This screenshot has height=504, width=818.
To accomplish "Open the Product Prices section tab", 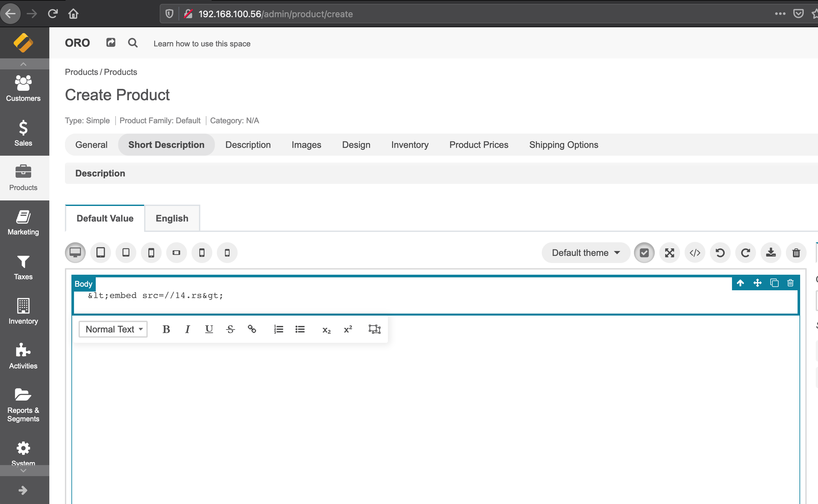I will click(479, 145).
